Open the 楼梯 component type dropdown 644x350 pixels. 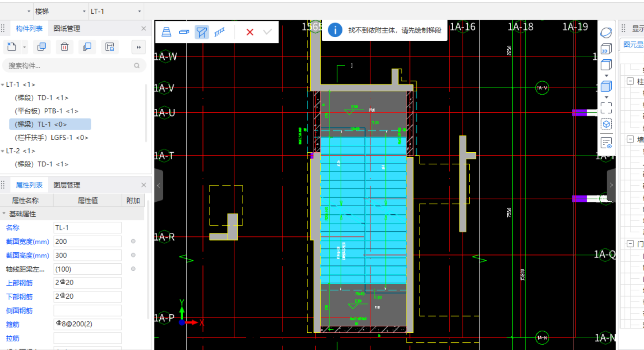coord(61,11)
